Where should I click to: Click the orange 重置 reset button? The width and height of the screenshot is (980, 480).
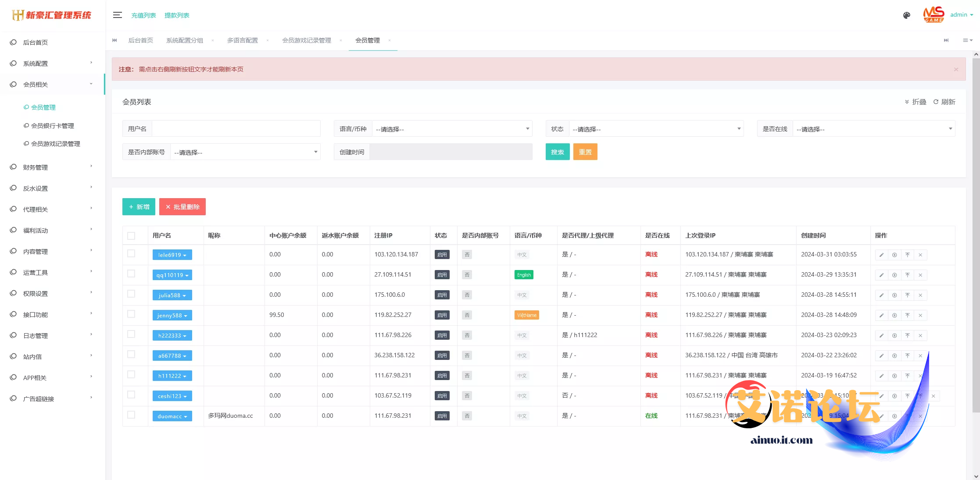[585, 152]
